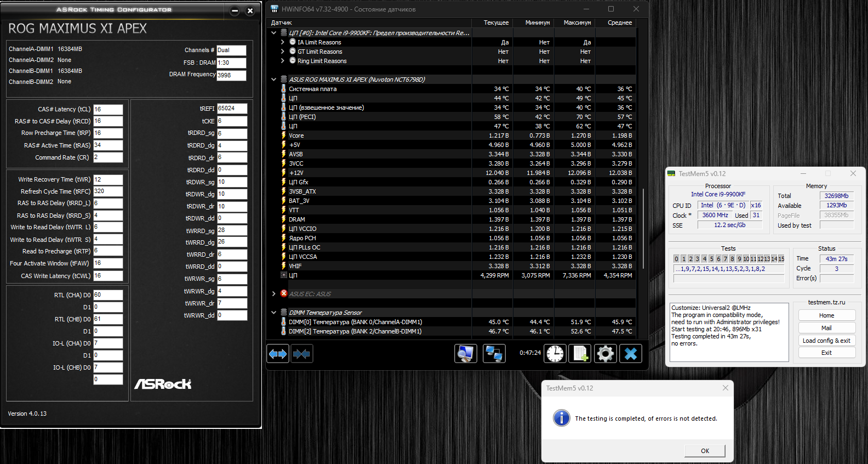The height and width of the screenshot is (464, 868).
Task: Expand the IA Limit Reasons row
Action: point(283,42)
